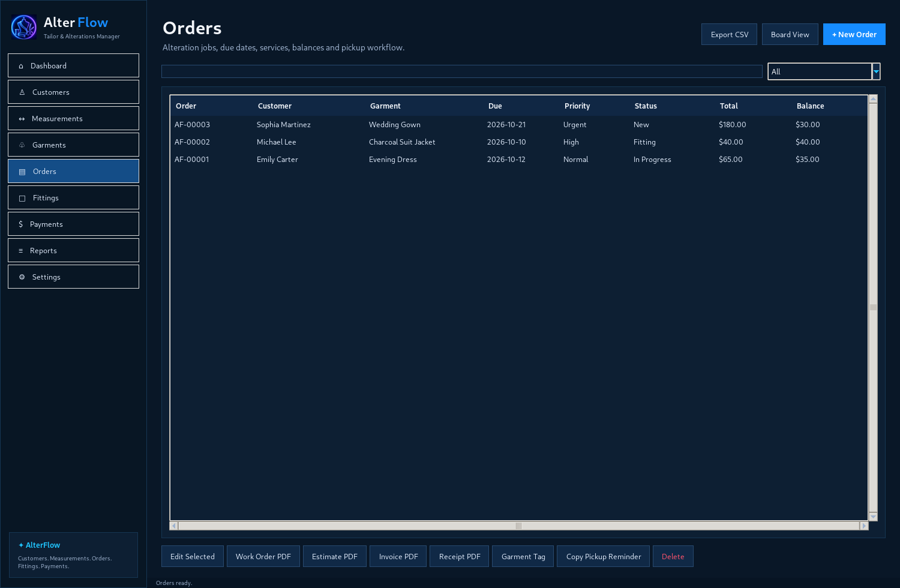Screen dimensions: 900x588
Task: Click vertical scrollbar up arrow
Action: (874, 99)
